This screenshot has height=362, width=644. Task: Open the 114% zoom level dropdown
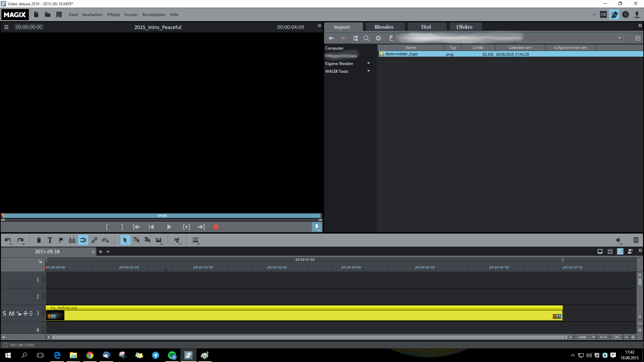[594, 337]
